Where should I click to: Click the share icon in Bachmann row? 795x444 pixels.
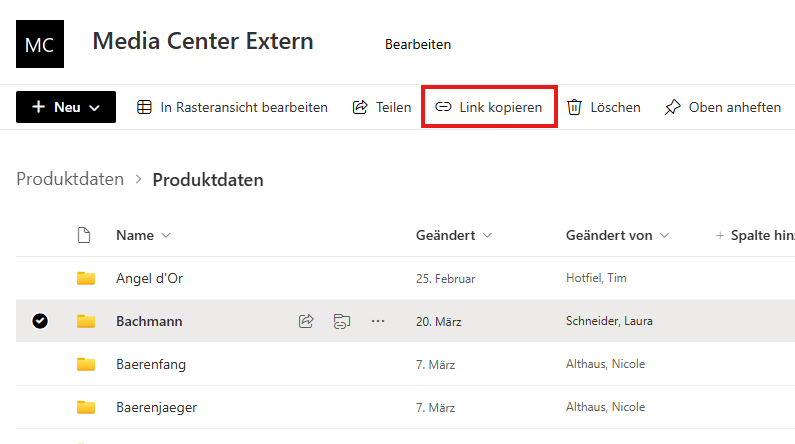pos(307,321)
